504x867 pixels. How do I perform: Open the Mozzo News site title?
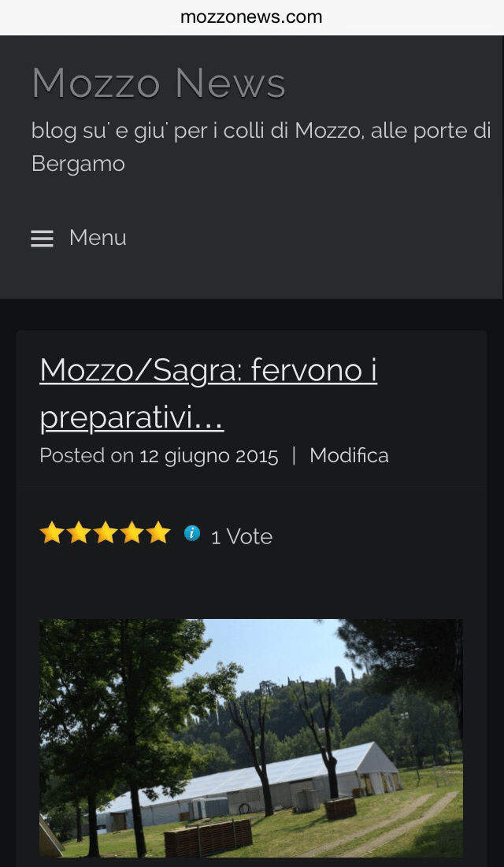(159, 83)
